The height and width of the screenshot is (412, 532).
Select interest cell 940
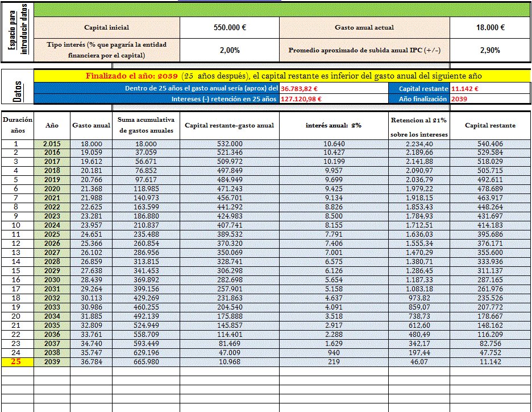(334, 353)
